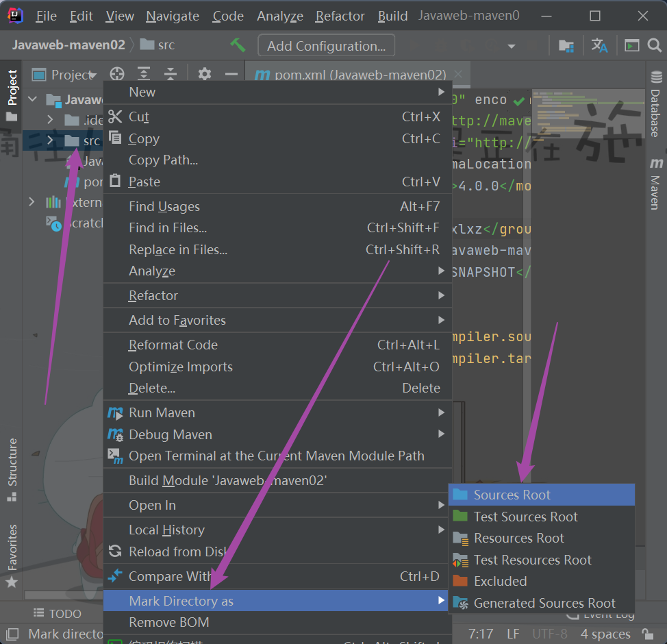Hide the Project panel with minus icon
Screen dimensions: 667x644
[x=231, y=74]
